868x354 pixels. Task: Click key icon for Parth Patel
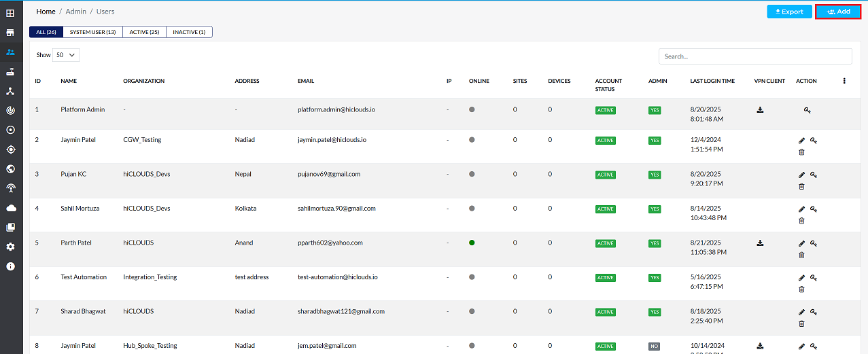coord(813,243)
